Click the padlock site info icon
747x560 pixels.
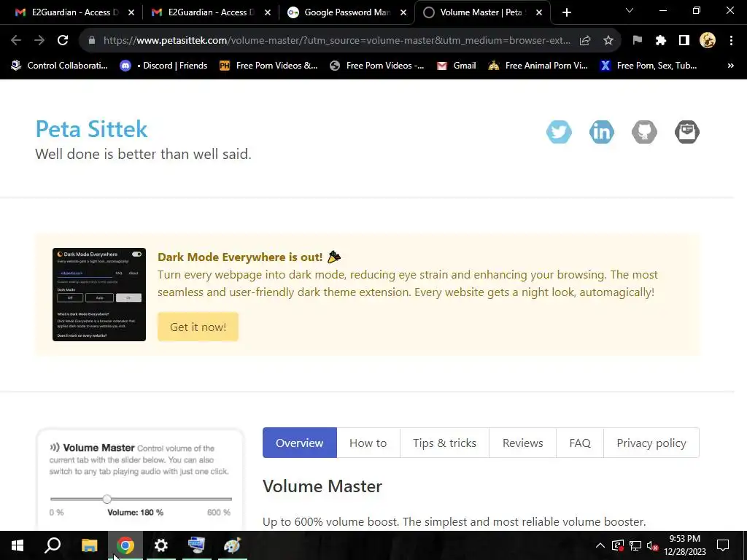point(92,41)
